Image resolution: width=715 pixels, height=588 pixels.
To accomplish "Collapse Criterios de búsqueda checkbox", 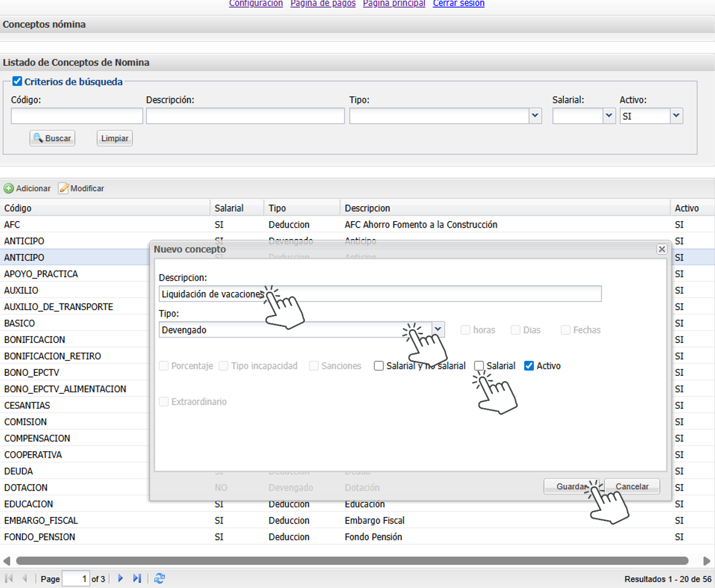I will [17, 81].
